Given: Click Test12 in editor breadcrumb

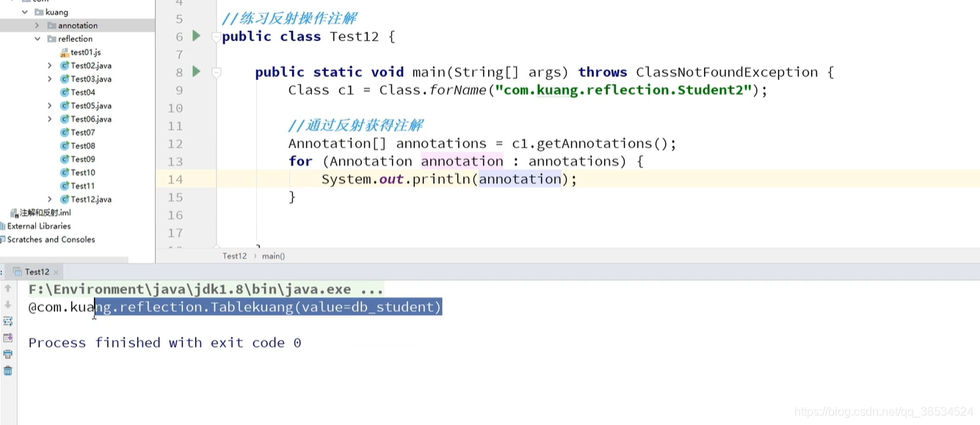Looking at the screenshot, I should point(234,256).
